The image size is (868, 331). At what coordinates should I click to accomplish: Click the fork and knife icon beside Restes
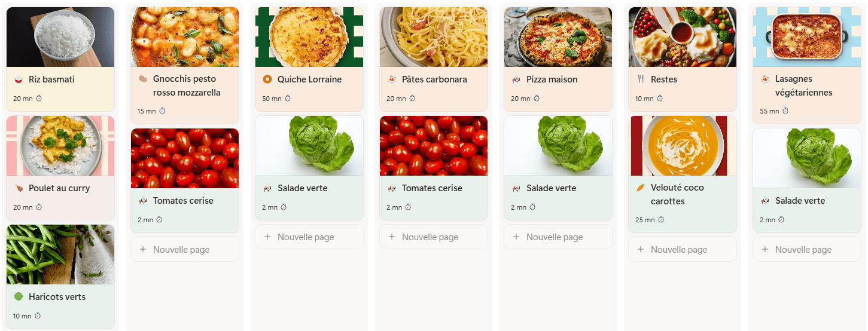pos(641,79)
